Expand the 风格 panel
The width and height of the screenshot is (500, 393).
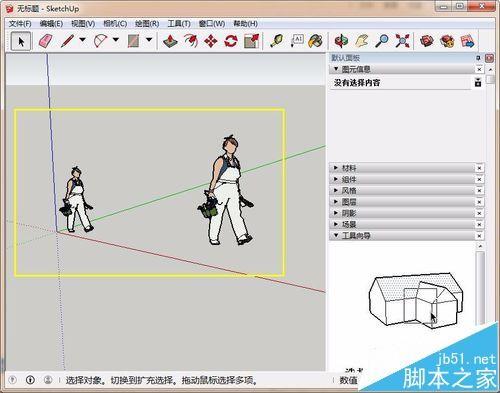[336, 191]
